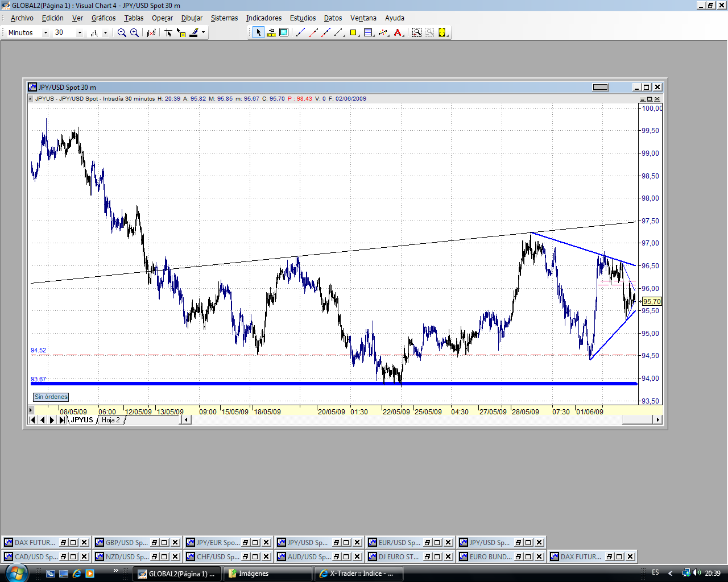The height and width of the screenshot is (582, 728).
Task: Click the crosshair cursor tool icon
Action: 168,33
